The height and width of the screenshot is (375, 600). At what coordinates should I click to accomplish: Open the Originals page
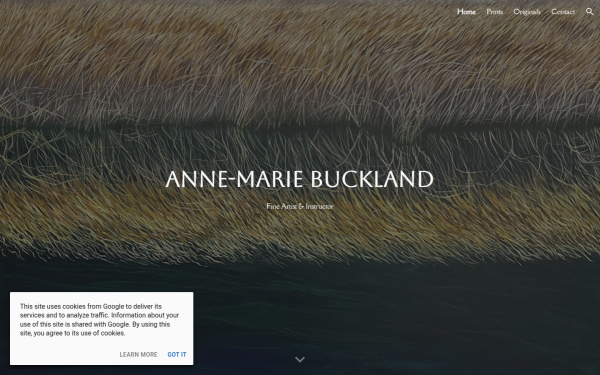(x=527, y=12)
